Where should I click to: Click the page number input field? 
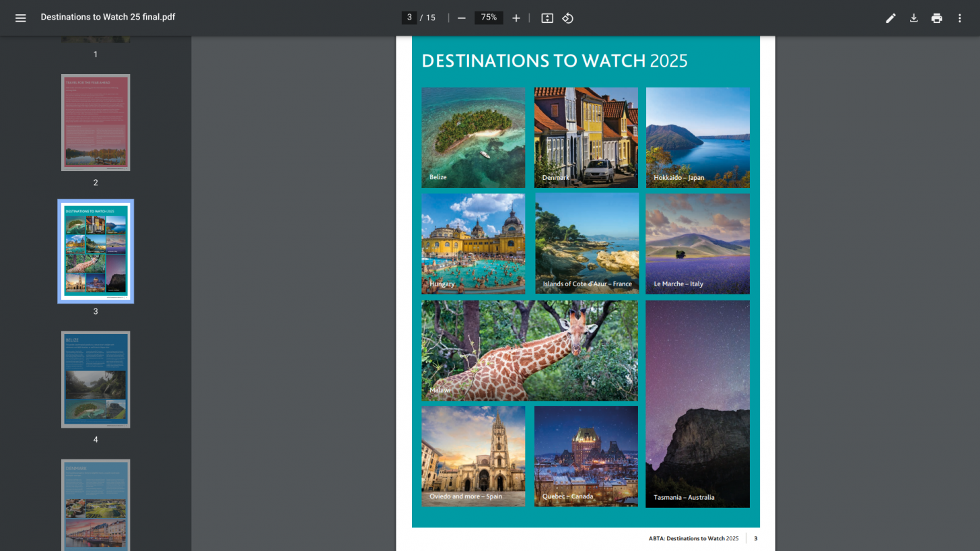click(x=409, y=18)
